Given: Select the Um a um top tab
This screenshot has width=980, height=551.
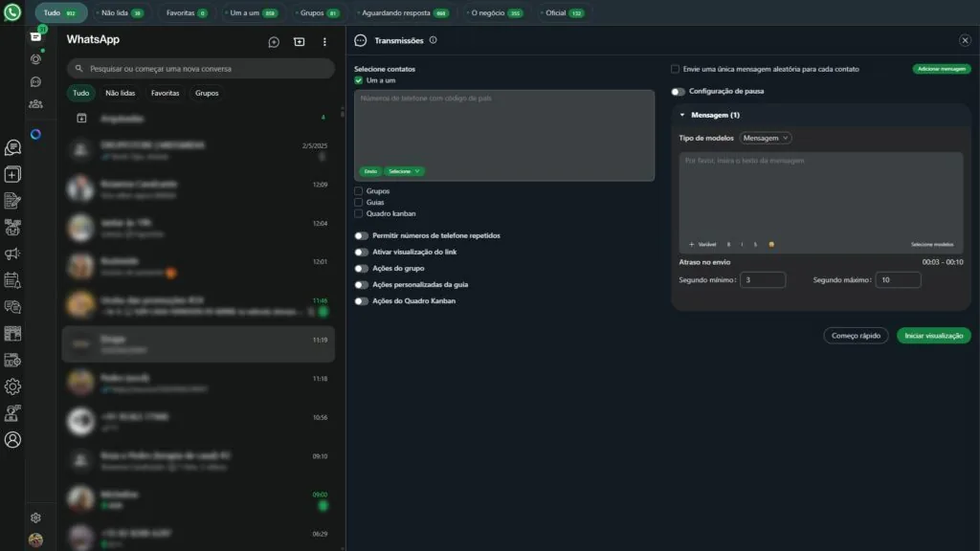Looking at the screenshot, I should coord(252,12).
